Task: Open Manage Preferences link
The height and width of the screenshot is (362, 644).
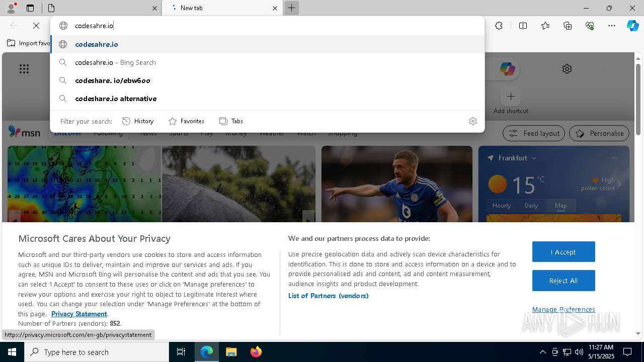Action: point(563,309)
